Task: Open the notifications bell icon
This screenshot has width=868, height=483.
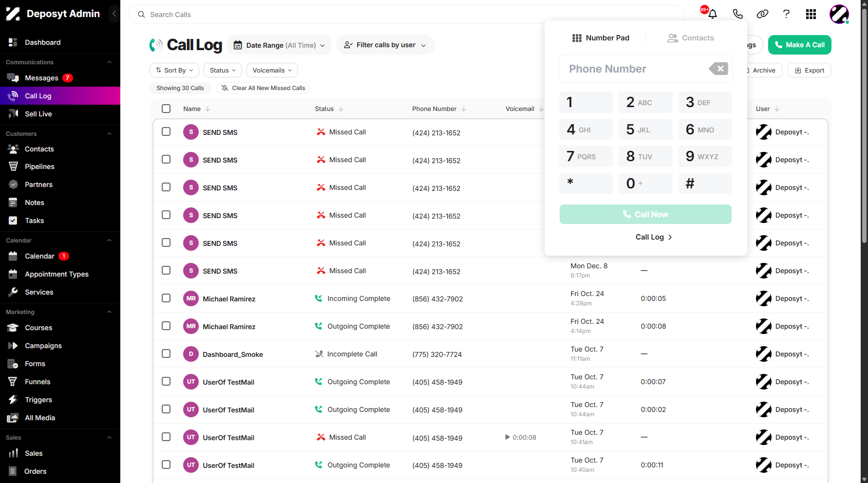Action: coord(713,14)
